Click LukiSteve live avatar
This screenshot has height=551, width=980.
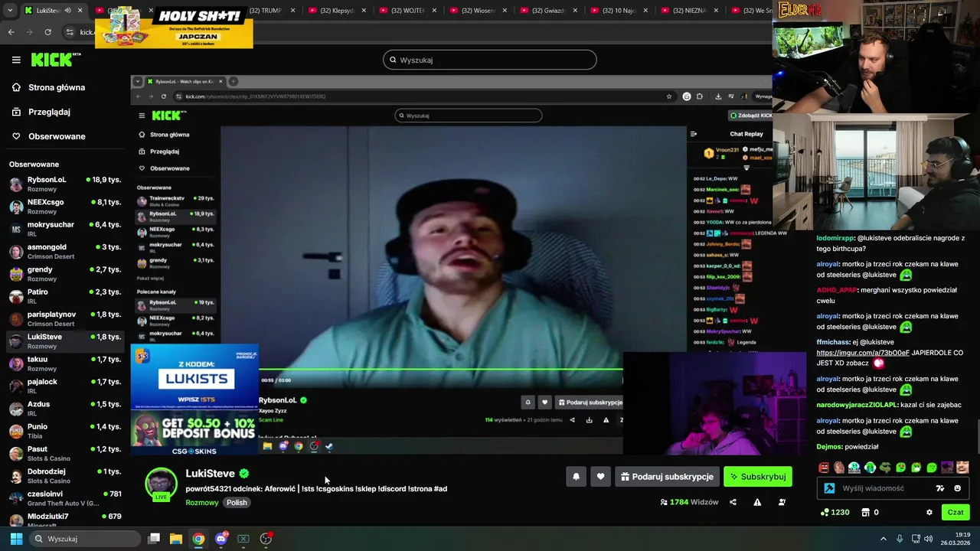point(161,484)
